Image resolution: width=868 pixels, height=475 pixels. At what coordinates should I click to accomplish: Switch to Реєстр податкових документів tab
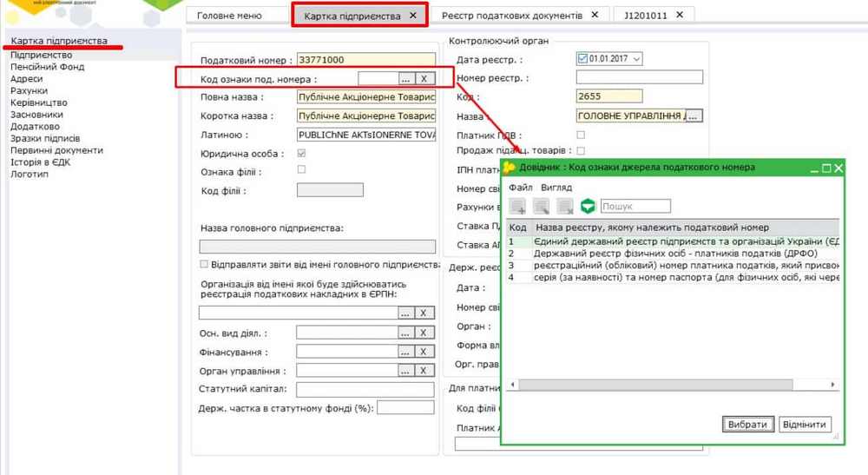coord(511,16)
